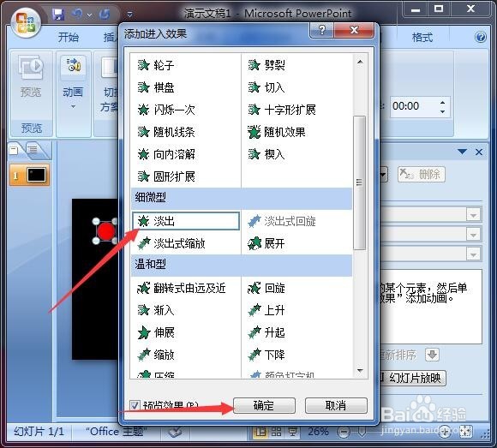Click the effects list scroll-up arrow

(x=360, y=62)
